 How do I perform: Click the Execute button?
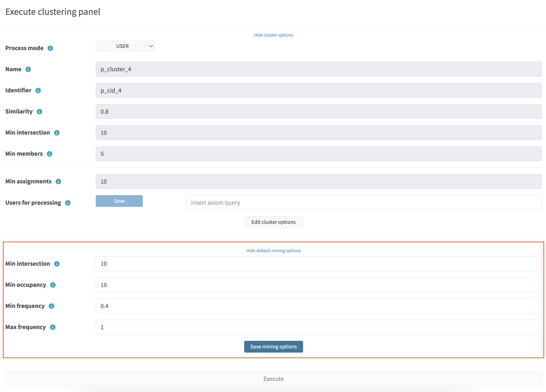[273, 379]
